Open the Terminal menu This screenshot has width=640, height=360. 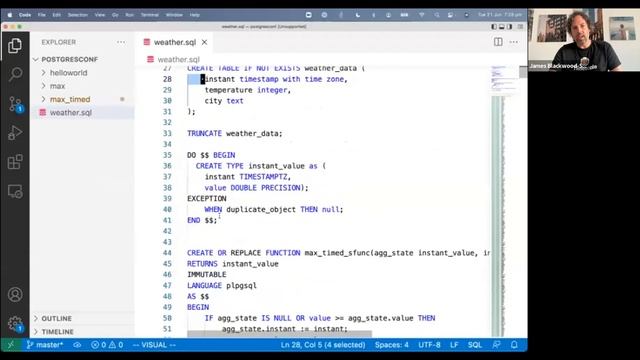(150, 15)
